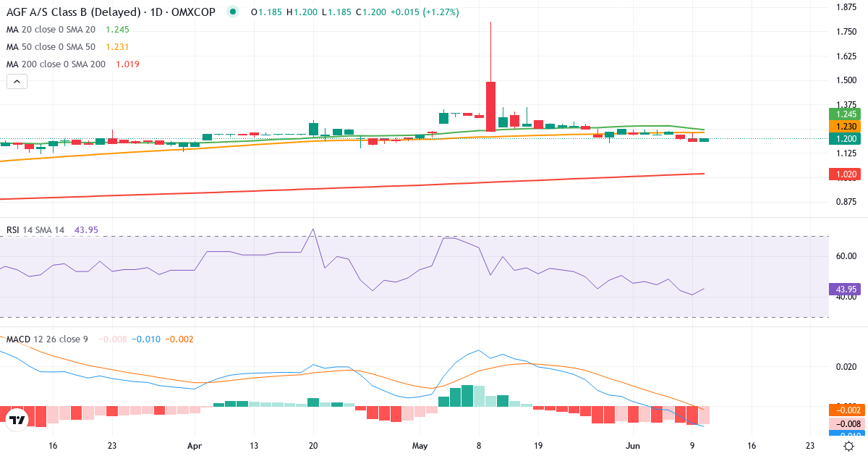Select the MA 50 indicator legend
The image size is (868, 456).
click(x=51, y=47)
